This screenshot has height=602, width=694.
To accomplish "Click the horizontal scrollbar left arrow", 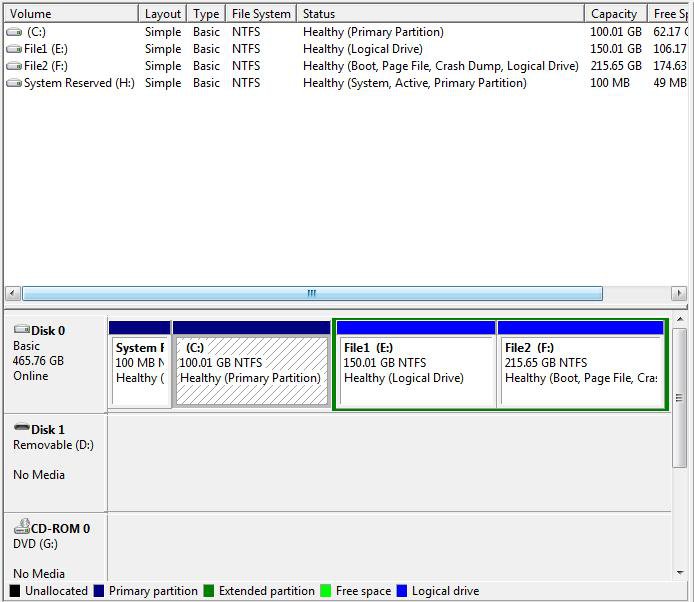I will [12, 294].
